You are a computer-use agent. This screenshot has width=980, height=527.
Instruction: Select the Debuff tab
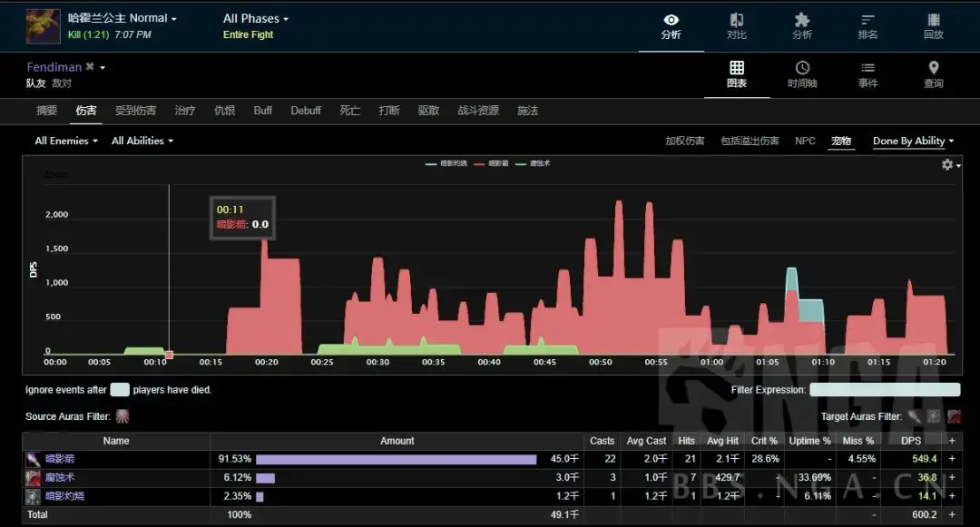coord(306,111)
